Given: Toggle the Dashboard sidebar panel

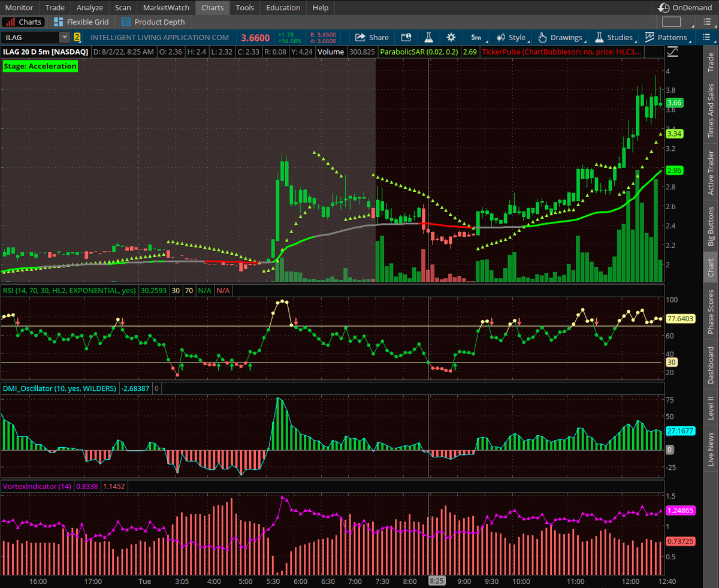Looking at the screenshot, I should tap(711, 365).
